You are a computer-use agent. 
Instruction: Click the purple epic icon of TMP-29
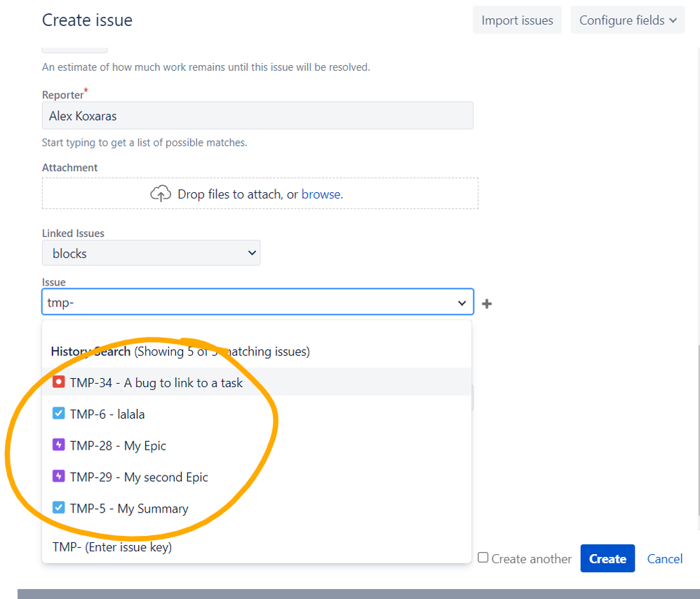[x=58, y=476]
